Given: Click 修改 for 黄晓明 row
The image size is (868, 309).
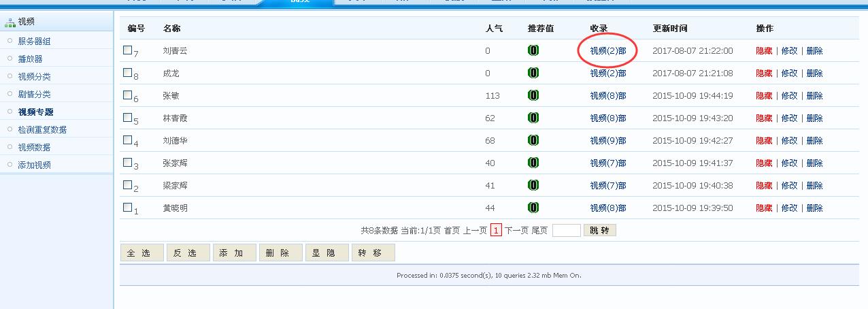Looking at the screenshot, I should (789, 208).
